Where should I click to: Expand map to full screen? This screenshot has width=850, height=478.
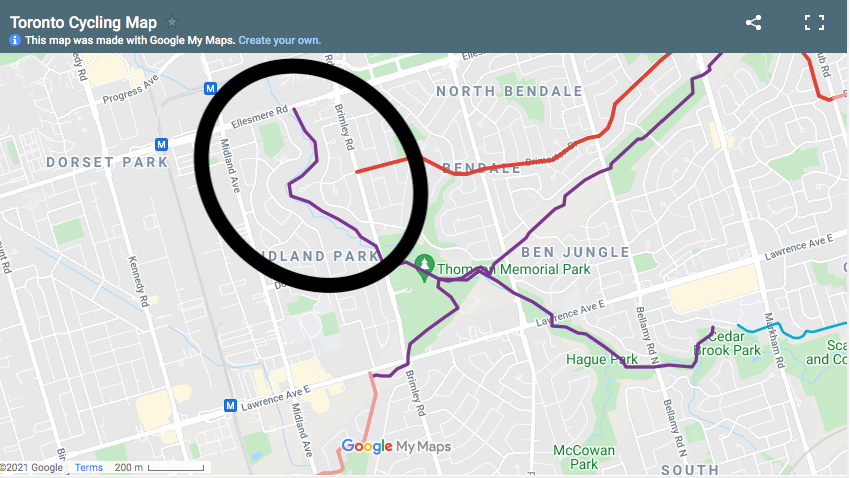814,22
